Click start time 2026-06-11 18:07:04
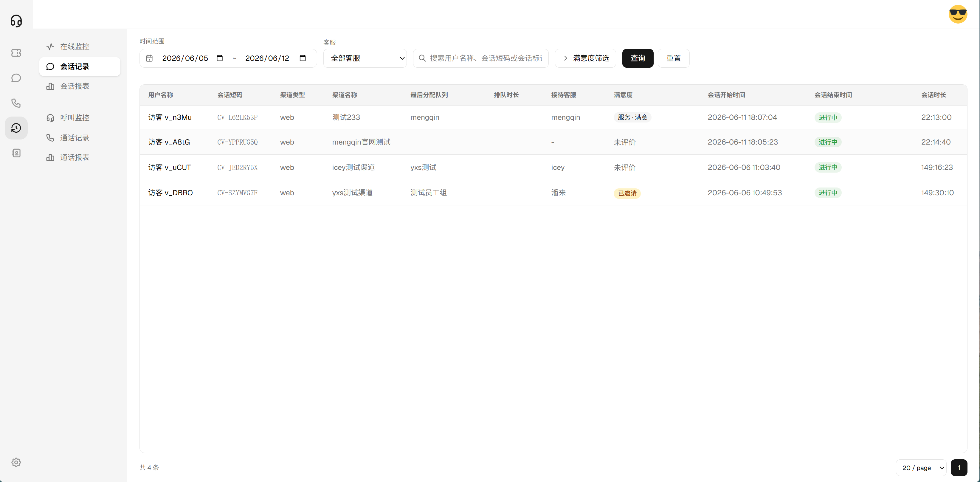Image resolution: width=980 pixels, height=482 pixels. 742,117
